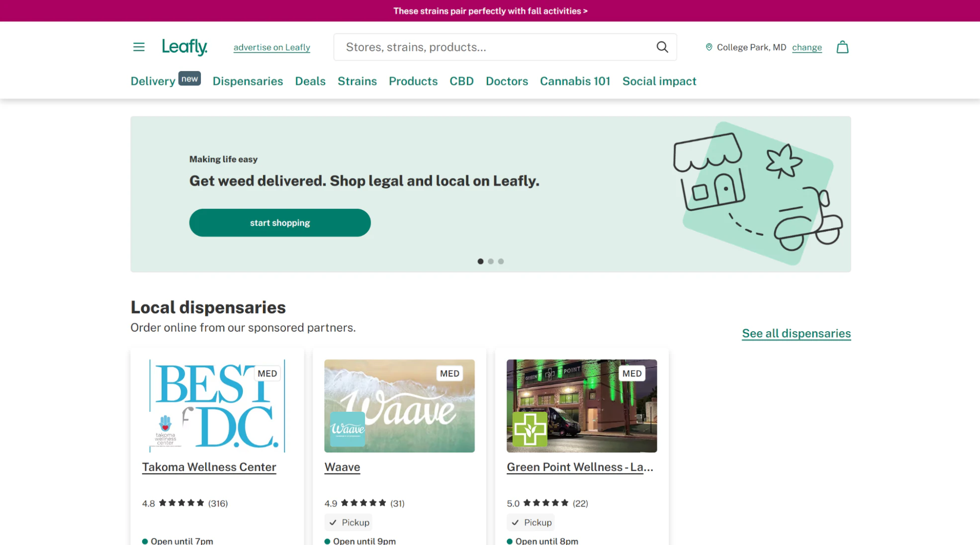Click change location link
Viewport: 980px width, 545px height.
(x=807, y=47)
